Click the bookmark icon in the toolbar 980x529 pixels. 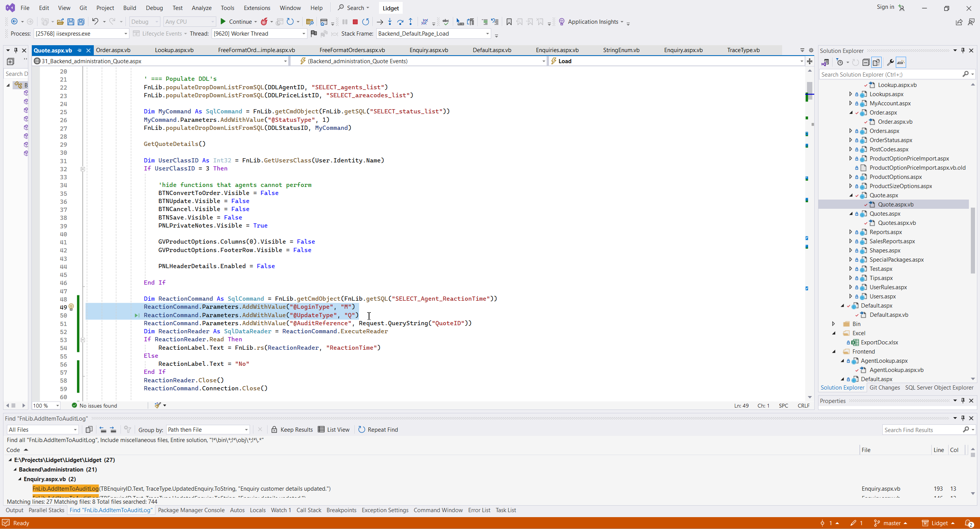coord(509,22)
